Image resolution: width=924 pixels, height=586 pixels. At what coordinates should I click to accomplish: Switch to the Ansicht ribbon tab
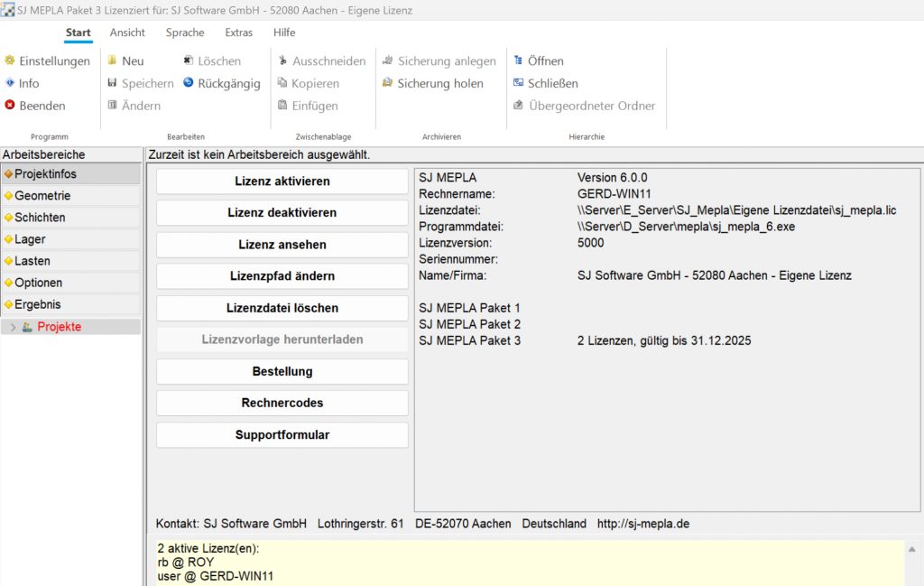[127, 33]
